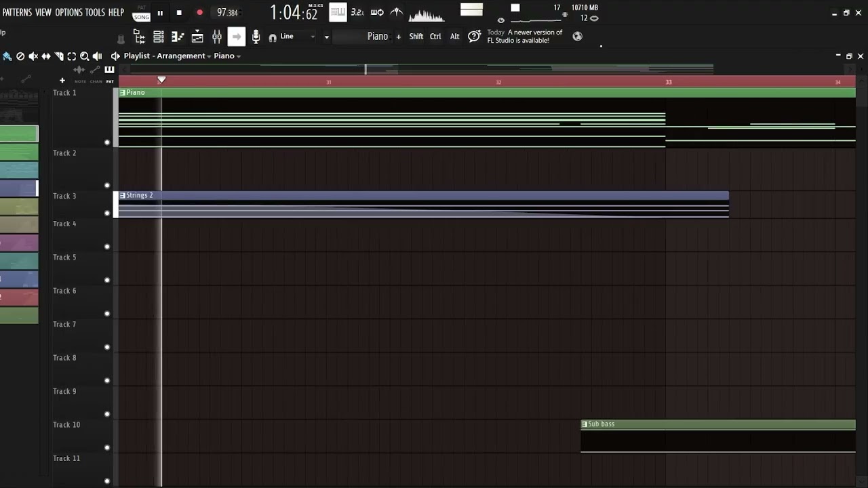The height and width of the screenshot is (488, 868).
Task: Toggle typing keyboard to piano icon
Action: pos(338,12)
